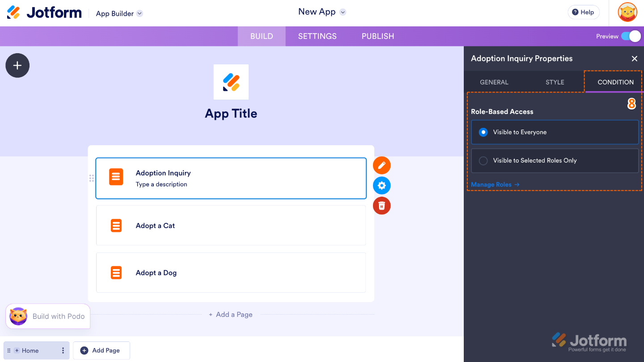Viewport: 644px width, 362px height.
Task: Click the user avatar in the top right
Action: coord(627,12)
